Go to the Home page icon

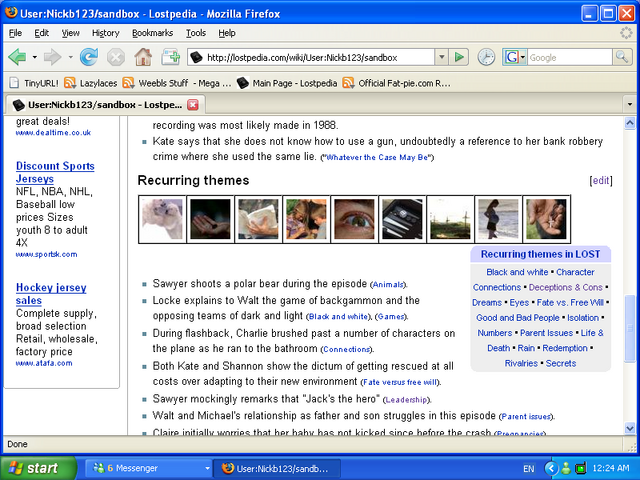[143, 57]
